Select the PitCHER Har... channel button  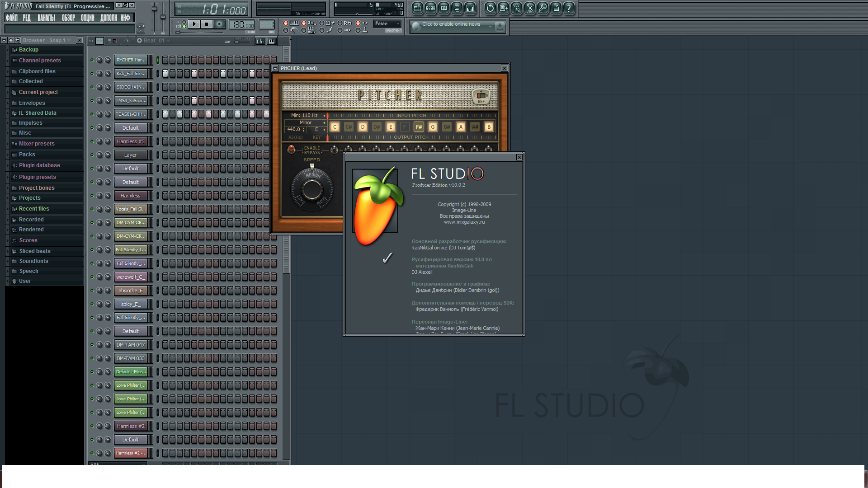(x=131, y=60)
